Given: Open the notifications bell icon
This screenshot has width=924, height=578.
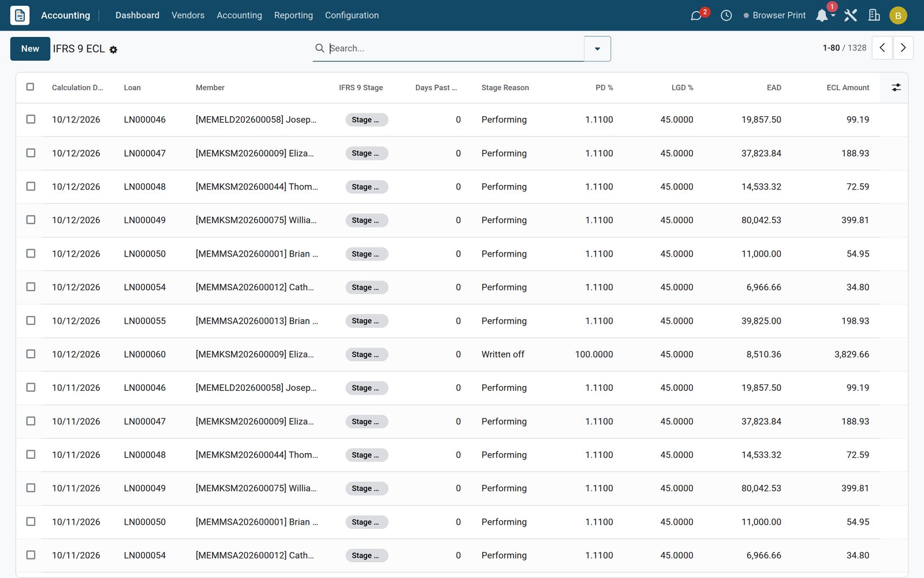Looking at the screenshot, I should pyautogui.click(x=822, y=16).
